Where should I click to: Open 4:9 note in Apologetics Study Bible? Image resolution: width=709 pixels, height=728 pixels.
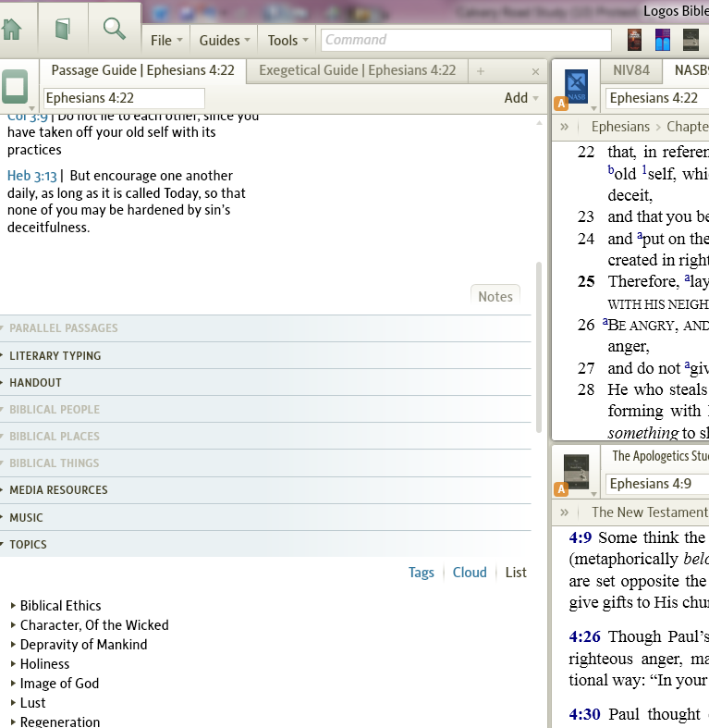point(580,537)
